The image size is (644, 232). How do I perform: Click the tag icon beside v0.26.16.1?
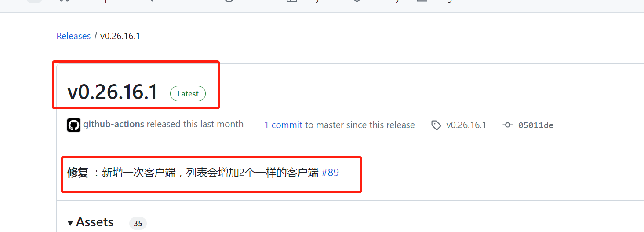pos(436,125)
